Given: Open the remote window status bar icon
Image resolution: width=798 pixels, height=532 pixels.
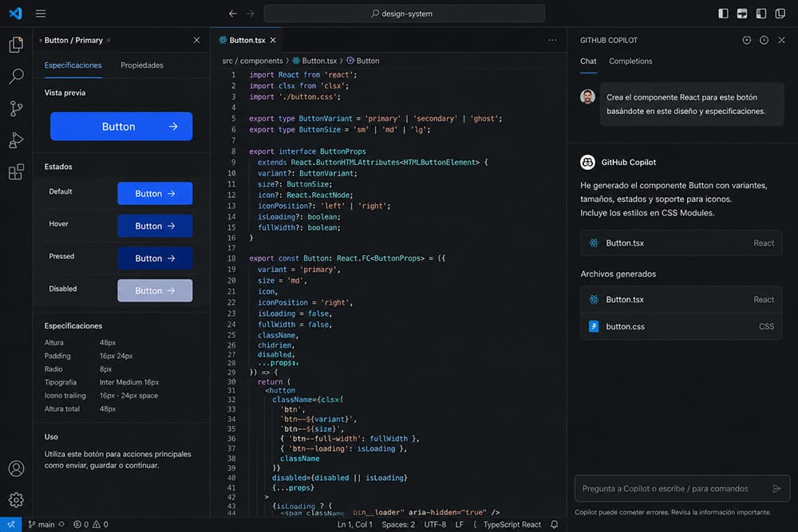Looking at the screenshot, I should click(x=10, y=524).
